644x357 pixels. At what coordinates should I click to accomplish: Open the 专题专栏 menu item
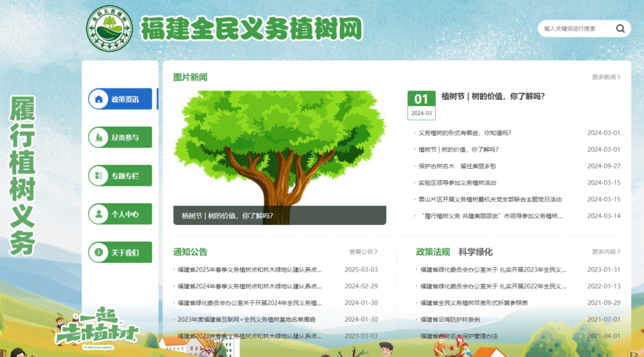(120, 176)
